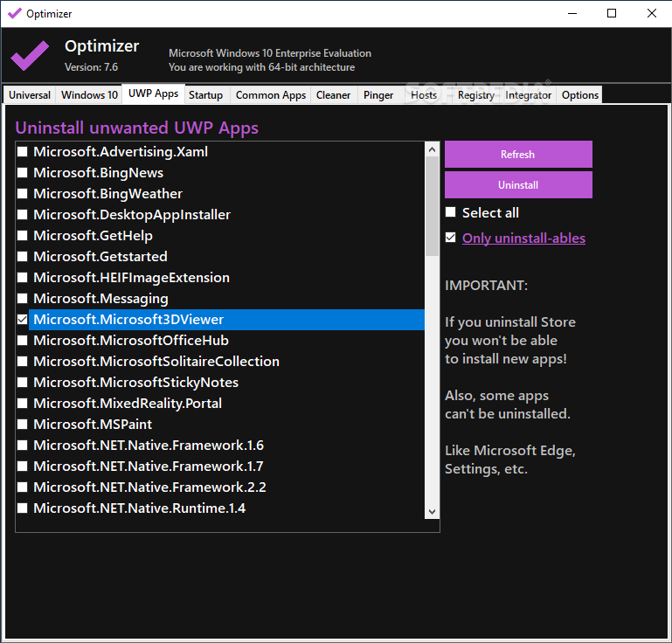672x643 pixels.
Task: Uncheck the Only uninstall-ables checkbox
Action: pos(450,238)
